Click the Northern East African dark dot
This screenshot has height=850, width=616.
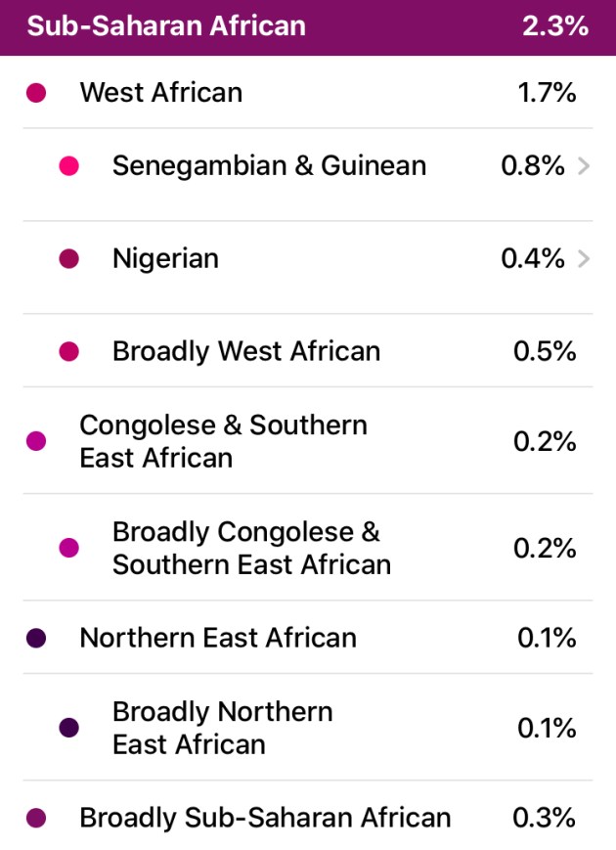[36, 638]
